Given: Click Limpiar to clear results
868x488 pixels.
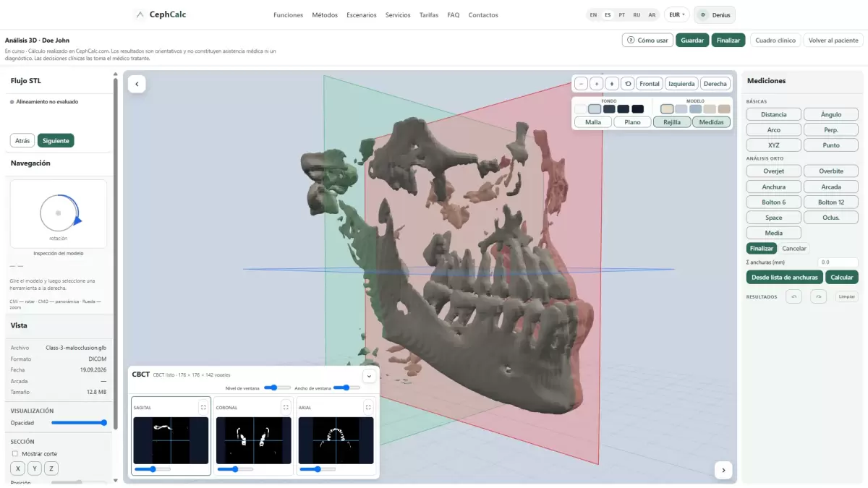Looking at the screenshot, I should pyautogui.click(x=847, y=296).
